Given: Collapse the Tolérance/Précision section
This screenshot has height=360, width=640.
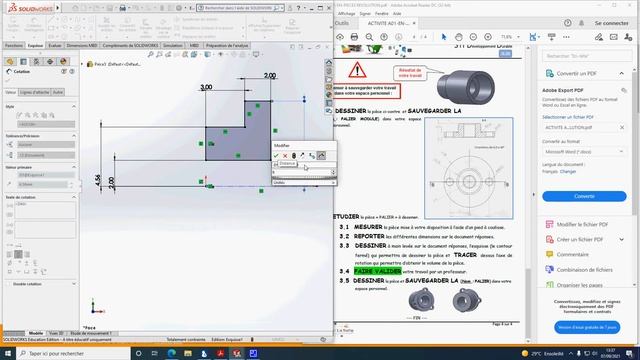Looking at the screenshot, I should tap(74, 136).
